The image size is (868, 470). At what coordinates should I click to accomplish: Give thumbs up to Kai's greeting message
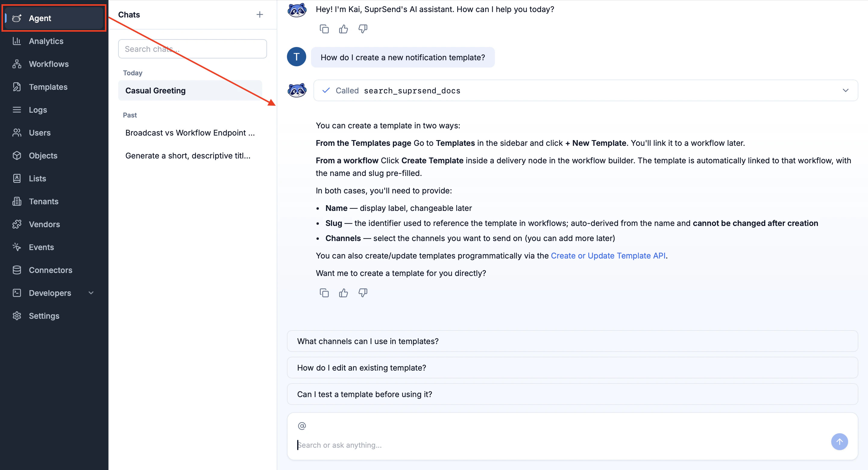tap(343, 29)
